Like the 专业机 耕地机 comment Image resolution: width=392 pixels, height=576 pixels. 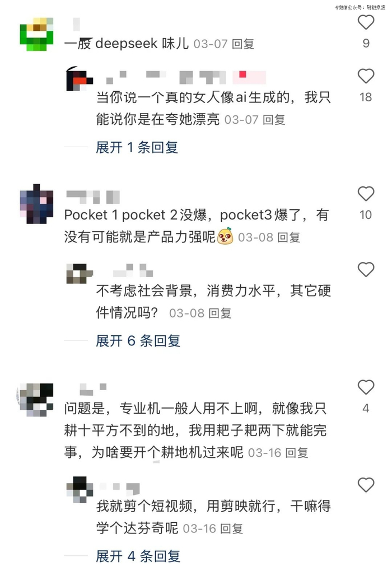(x=366, y=387)
